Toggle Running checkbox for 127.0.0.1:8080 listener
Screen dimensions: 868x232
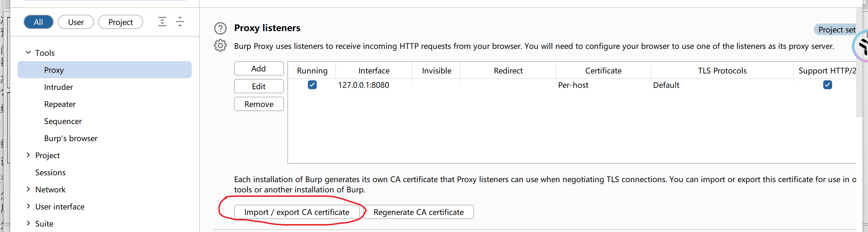pyautogui.click(x=312, y=85)
